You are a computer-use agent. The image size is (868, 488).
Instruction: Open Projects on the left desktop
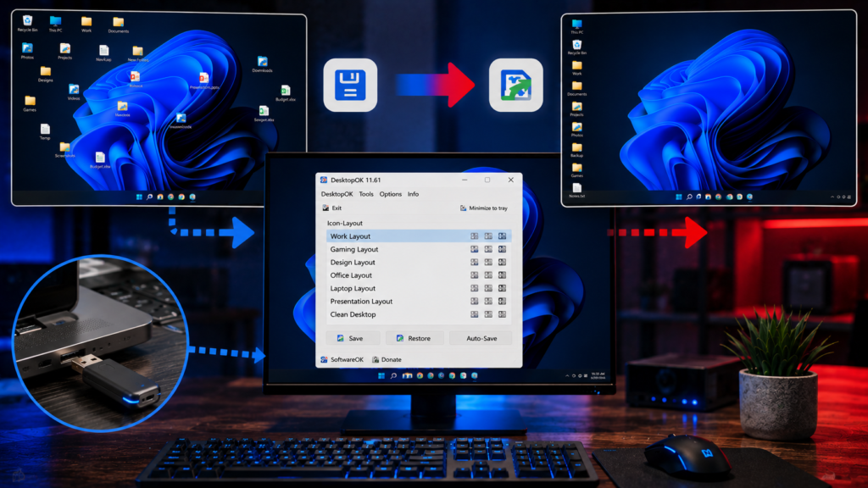tap(64, 51)
